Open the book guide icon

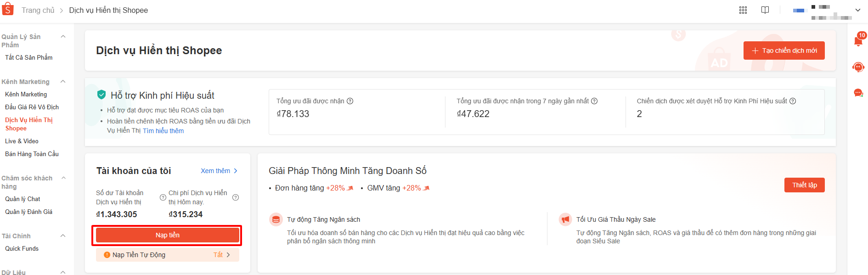[x=765, y=10]
